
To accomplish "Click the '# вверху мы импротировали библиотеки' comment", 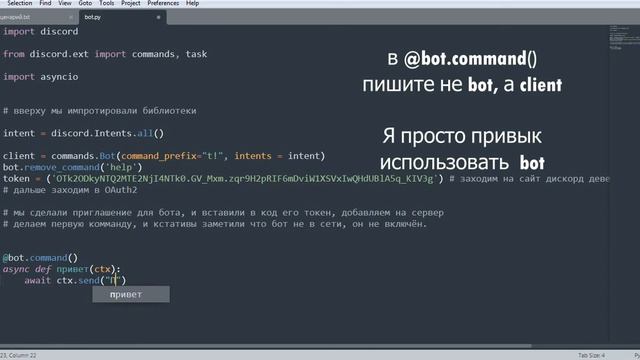I will [100, 111].
